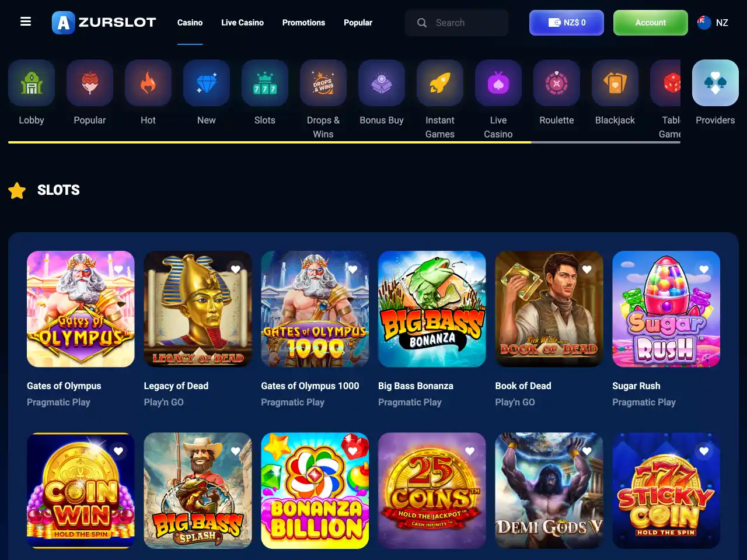Open the hamburger menu icon
This screenshot has height=560, width=747.
click(26, 22)
